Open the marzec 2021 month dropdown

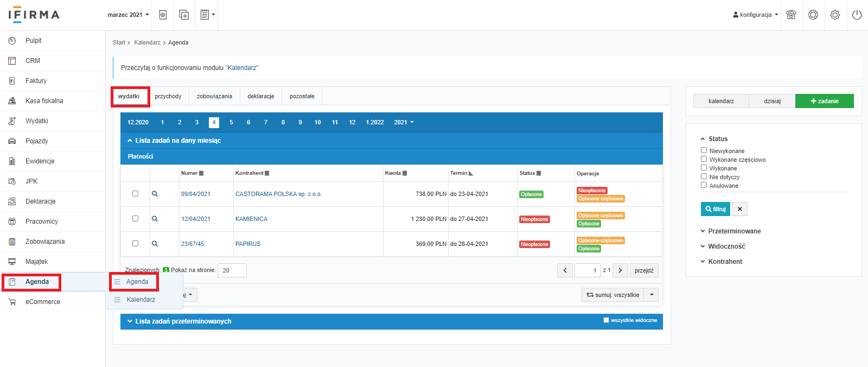click(x=128, y=15)
